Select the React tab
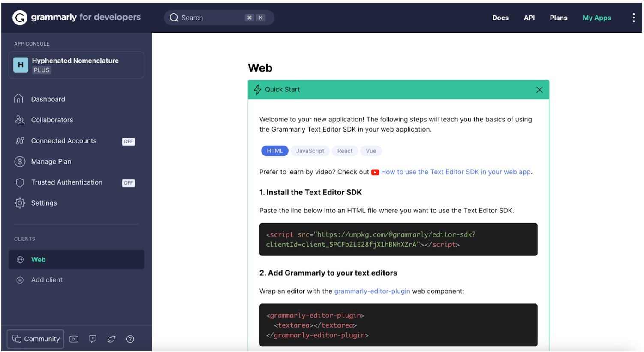Image resolution: width=644 pixels, height=352 pixels. (345, 151)
